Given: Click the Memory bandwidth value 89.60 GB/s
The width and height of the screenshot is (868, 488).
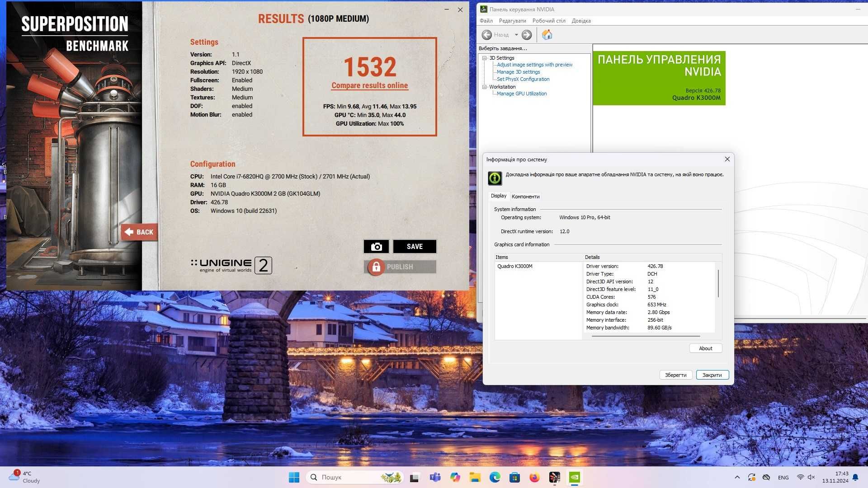Looking at the screenshot, I should pyautogui.click(x=659, y=328).
